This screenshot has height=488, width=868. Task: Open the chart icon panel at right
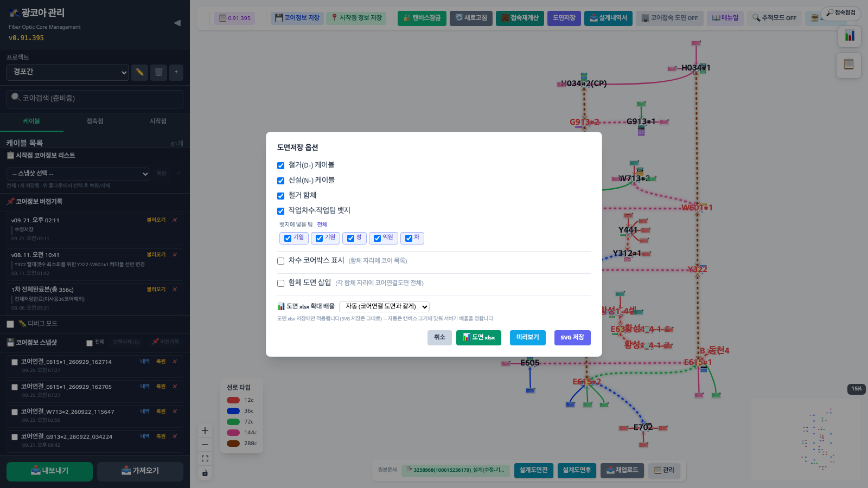coord(849,36)
